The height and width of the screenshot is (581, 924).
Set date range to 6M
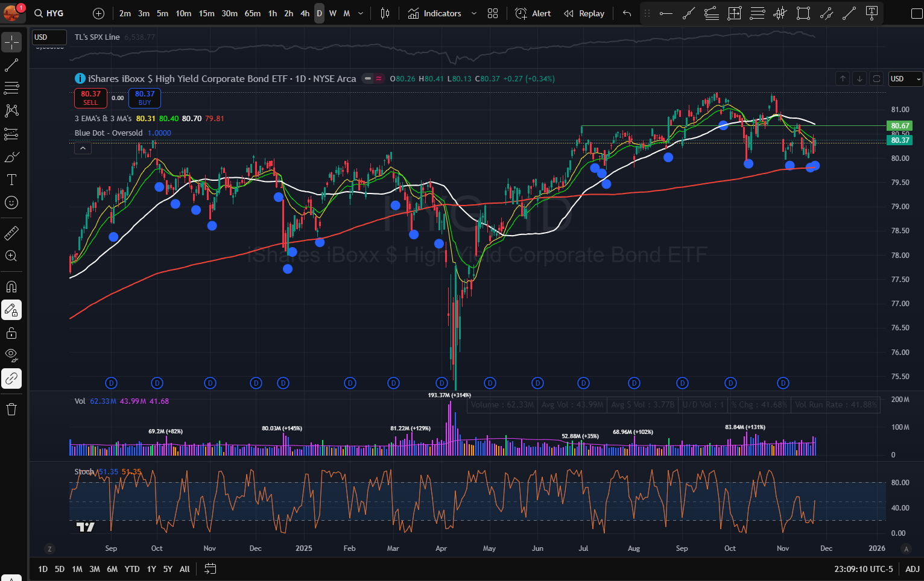tap(112, 569)
